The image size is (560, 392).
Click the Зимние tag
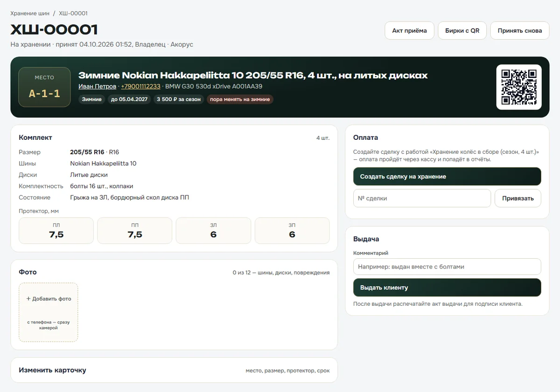(92, 99)
